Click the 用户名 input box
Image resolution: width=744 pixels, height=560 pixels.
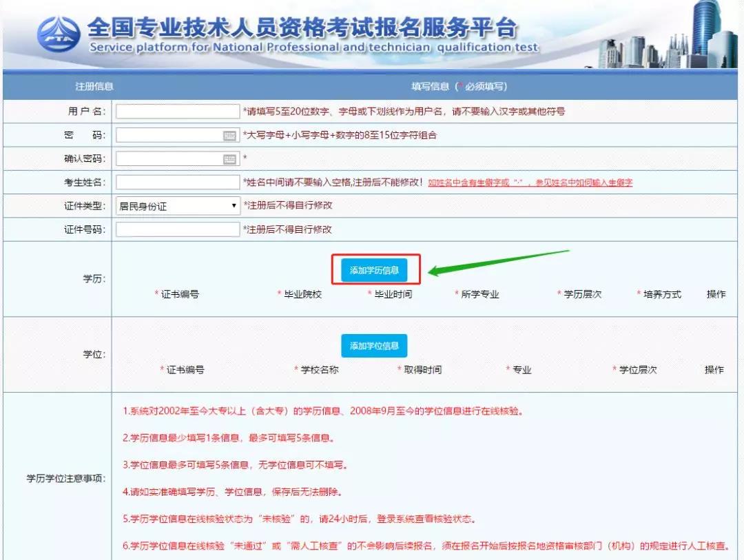pos(176,110)
